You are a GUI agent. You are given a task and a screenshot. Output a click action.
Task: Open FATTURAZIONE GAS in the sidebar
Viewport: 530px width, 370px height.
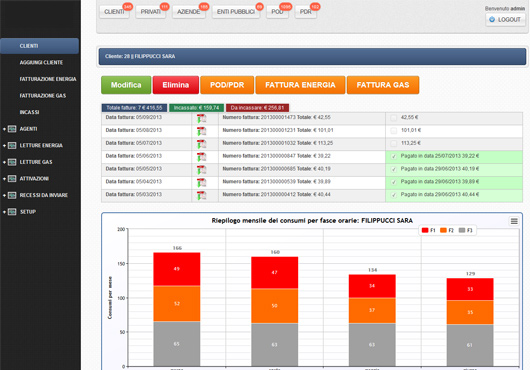tap(43, 96)
